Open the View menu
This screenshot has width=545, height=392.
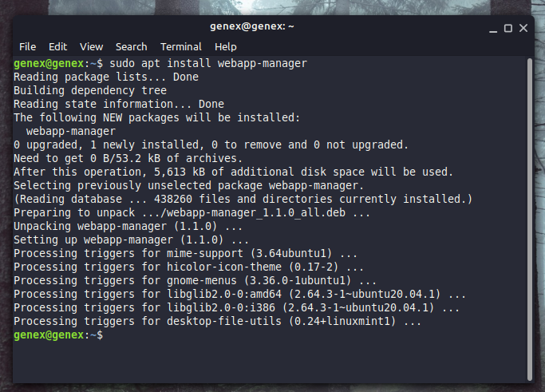[x=92, y=46]
